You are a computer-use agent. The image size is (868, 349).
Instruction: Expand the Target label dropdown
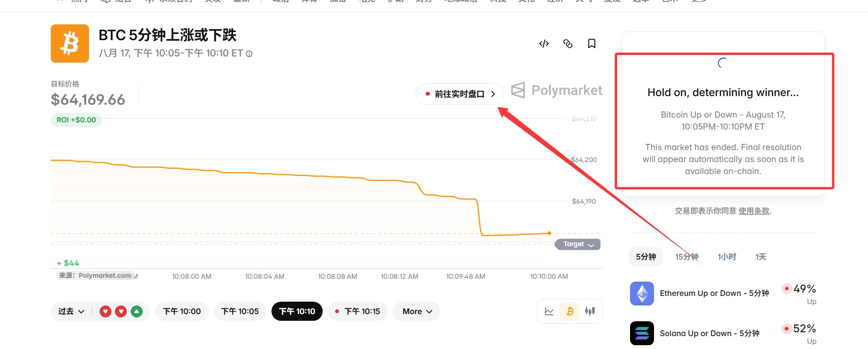coord(577,244)
